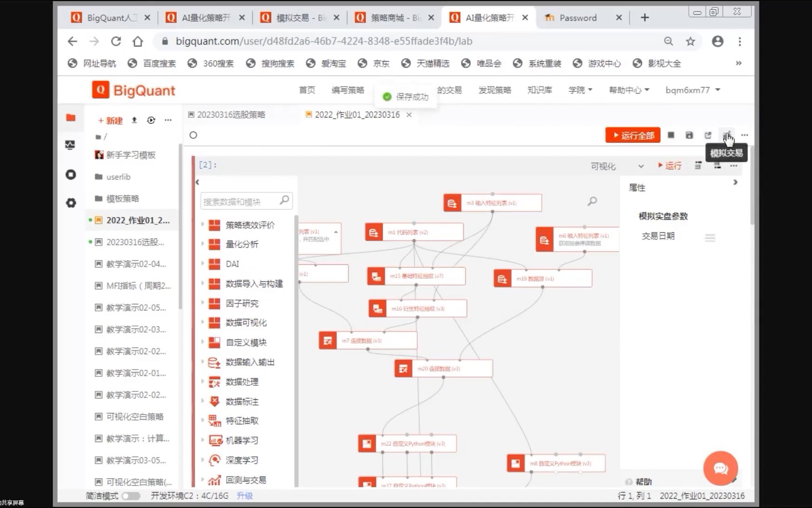Click the canvas zoom magnifier icon
The height and width of the screenshot is (508, 812).
tap(592, 201)
